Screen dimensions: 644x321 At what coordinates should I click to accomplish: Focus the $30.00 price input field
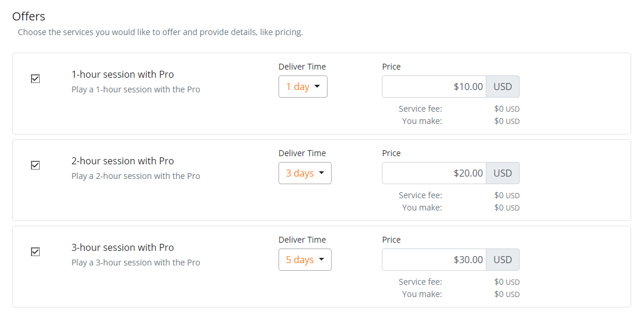[x=434, y=260]
